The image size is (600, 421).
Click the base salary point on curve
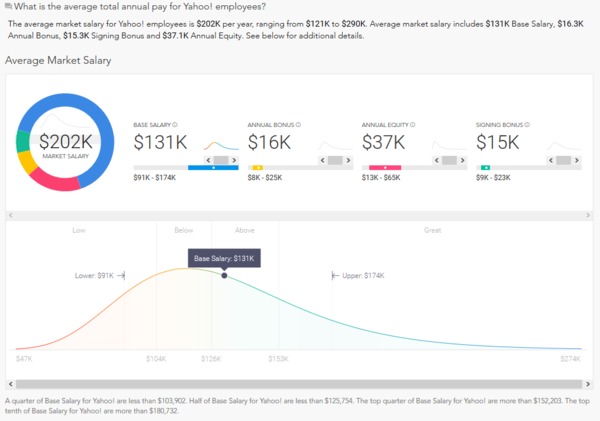[x=224, y=275]
